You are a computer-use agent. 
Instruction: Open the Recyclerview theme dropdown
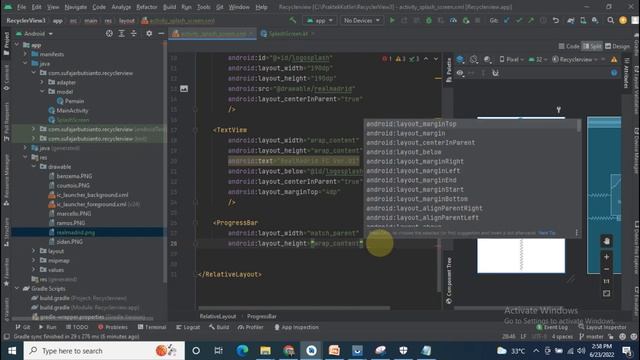pos(575,60)
